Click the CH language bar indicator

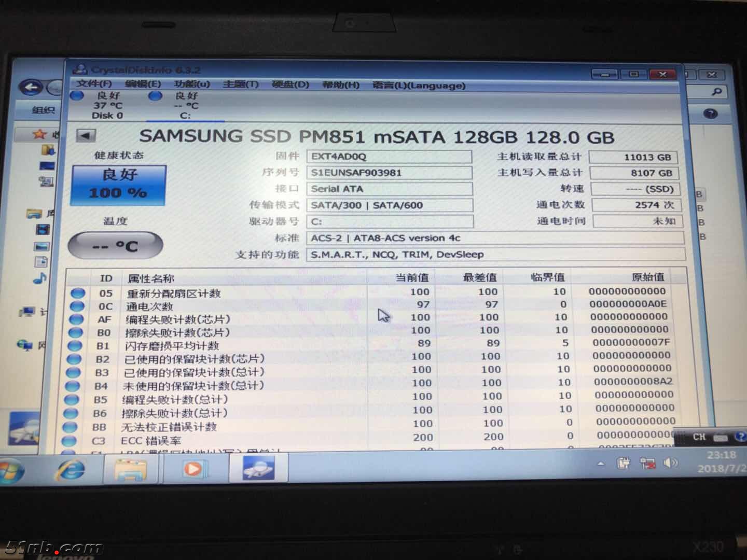(699, 437)
